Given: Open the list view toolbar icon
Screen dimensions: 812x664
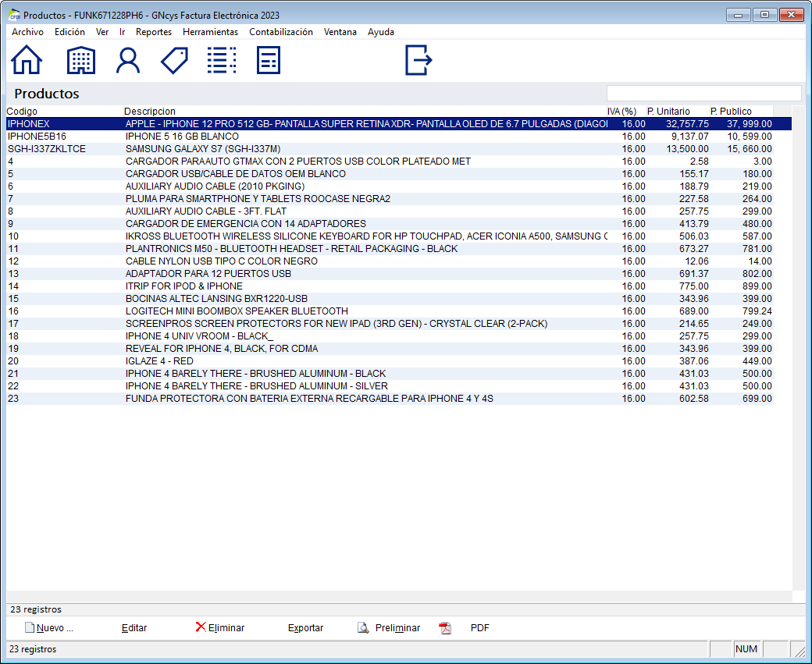Looking at the screenshot, I should point(222,60).
